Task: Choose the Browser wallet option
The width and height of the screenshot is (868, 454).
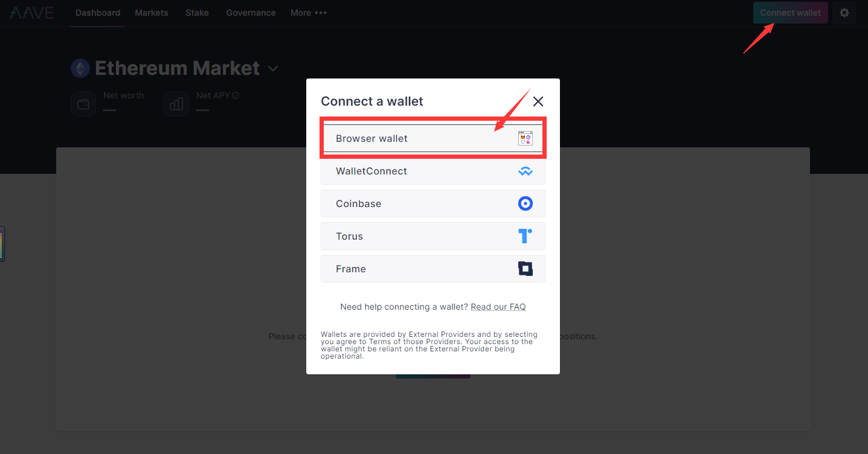Action: 433,138
